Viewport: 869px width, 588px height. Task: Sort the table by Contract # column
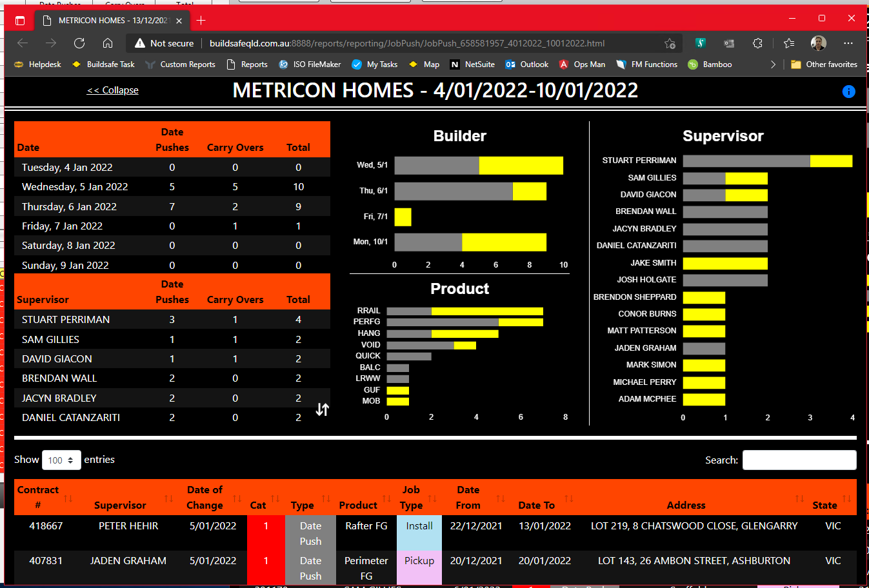pos(45,498)
